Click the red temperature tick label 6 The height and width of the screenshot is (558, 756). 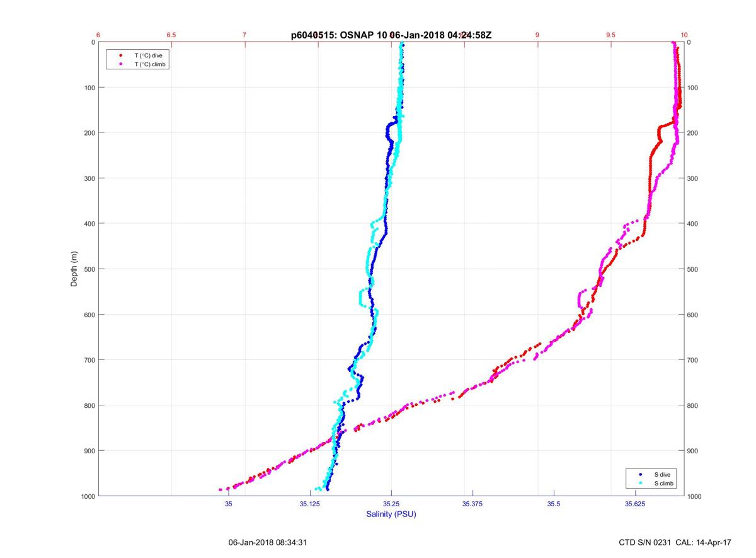98,35
